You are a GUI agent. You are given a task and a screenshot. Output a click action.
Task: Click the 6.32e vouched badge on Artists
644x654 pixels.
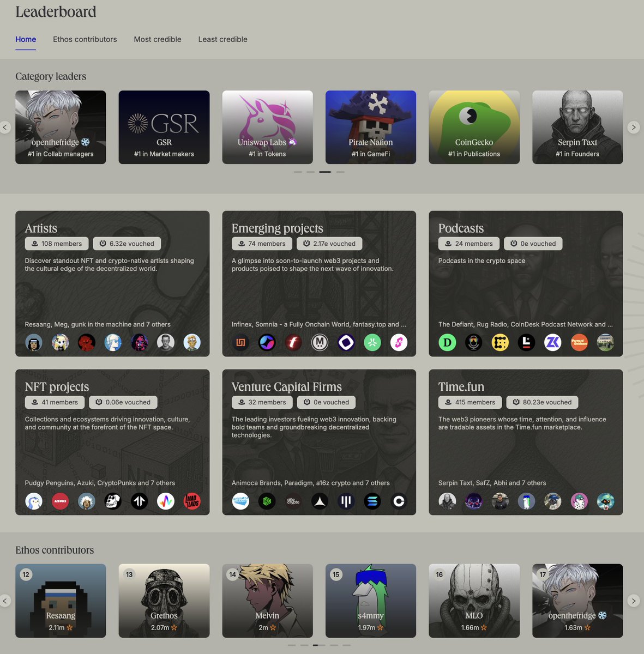tap(127, 244)
